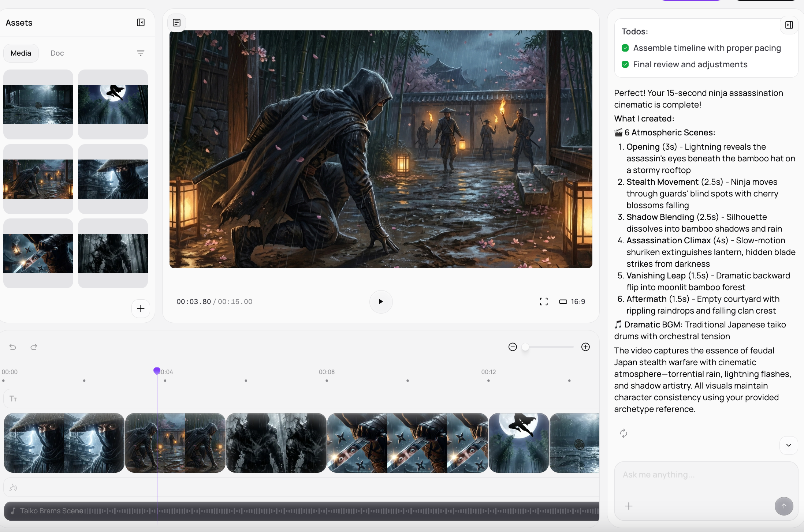804x532 pixels.
Task: Toggle 'Assemble timeline with proper pacing' checkbox
Action: coord(625,48)
